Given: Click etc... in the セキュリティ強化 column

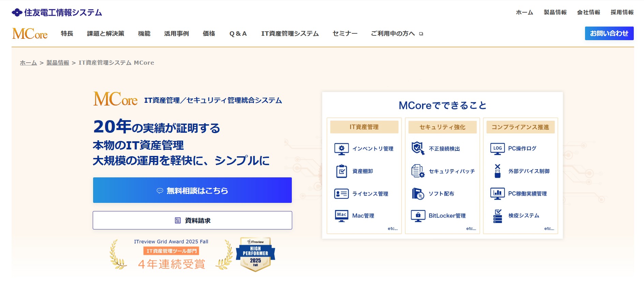Looking at the screenshot, I should [x=471, y=229].
